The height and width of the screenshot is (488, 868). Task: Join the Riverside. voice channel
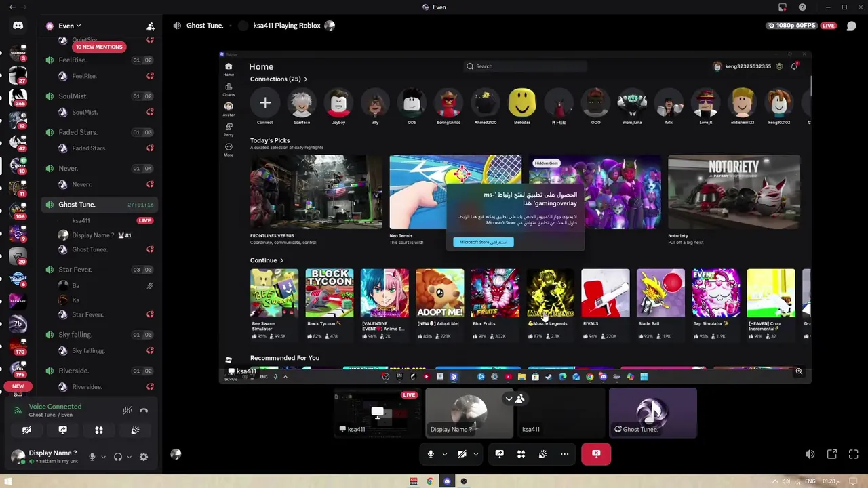99,371
